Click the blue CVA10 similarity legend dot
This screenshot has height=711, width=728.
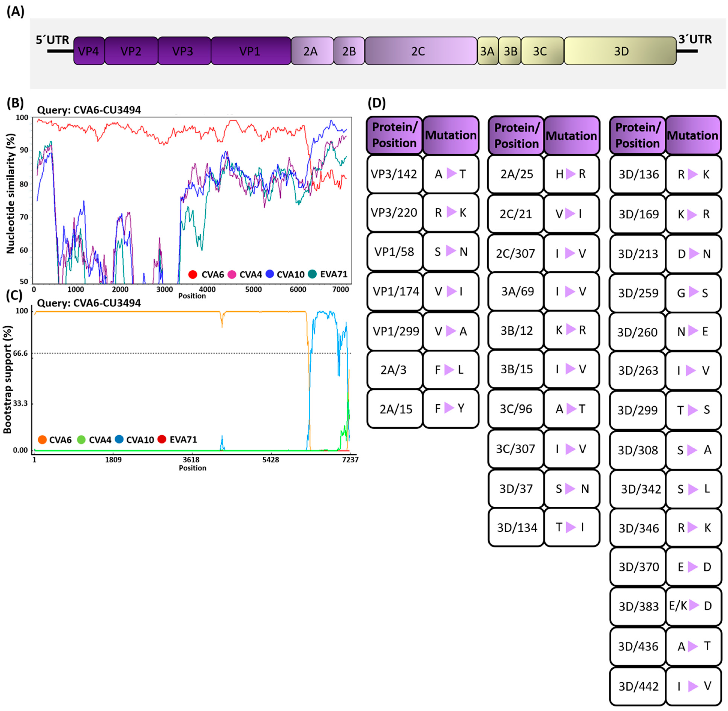pyautogui.click(x=270, y=274)
